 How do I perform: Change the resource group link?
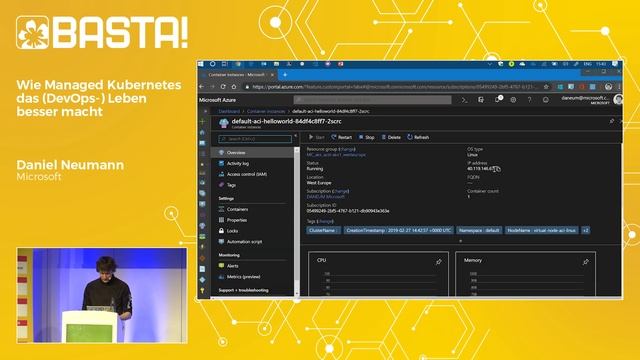[347, 149]
